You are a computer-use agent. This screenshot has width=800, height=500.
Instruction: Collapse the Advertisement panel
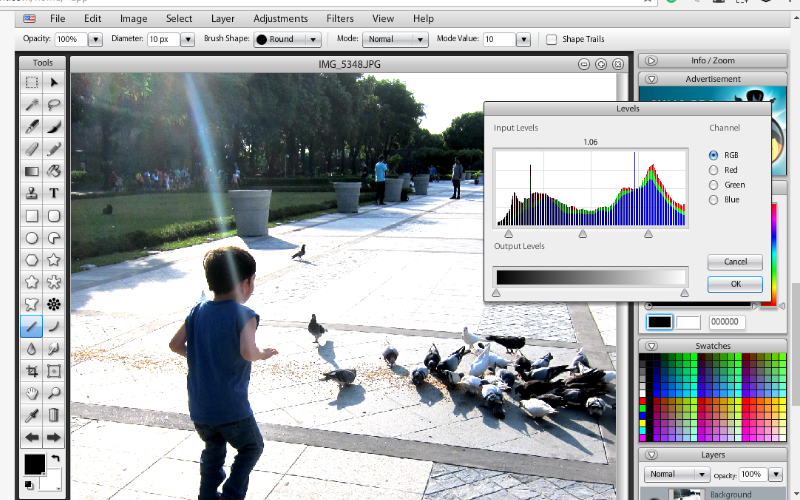tap(651, 79)
